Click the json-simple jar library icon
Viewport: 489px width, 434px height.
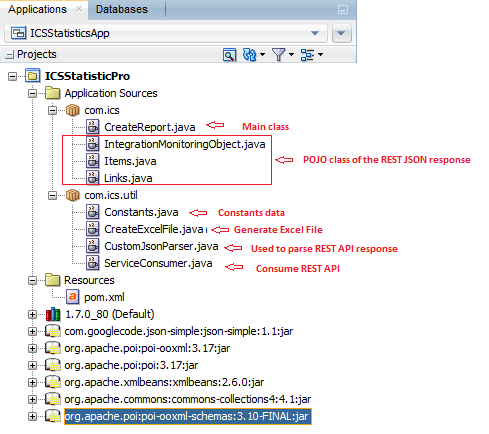pos(53,331)
